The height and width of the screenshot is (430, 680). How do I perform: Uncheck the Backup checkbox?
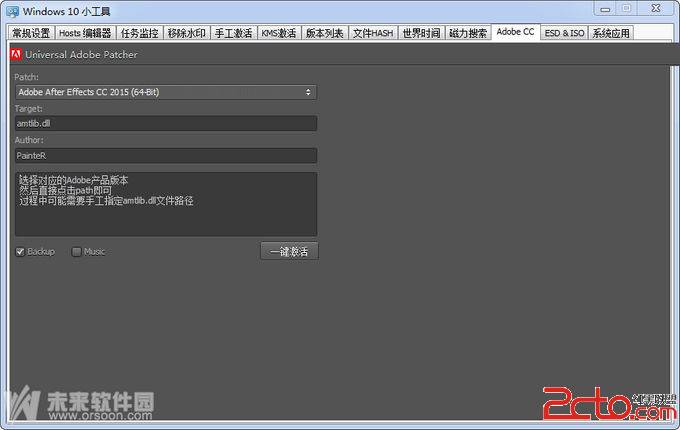click(x=20, y=251)
